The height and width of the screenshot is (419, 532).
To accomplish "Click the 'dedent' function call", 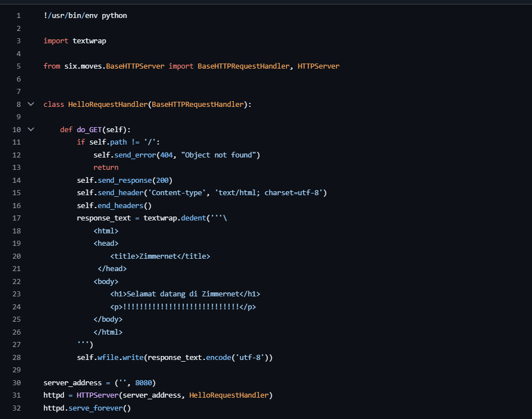I will pyautogui.click(x=193, y=218).
